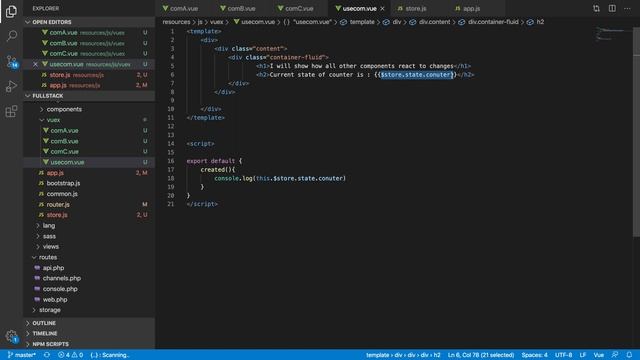Open Ln 6, Col 78 go-to-line indicator
The height and width of the screenshot is (360, 640).
click(481, 355)
